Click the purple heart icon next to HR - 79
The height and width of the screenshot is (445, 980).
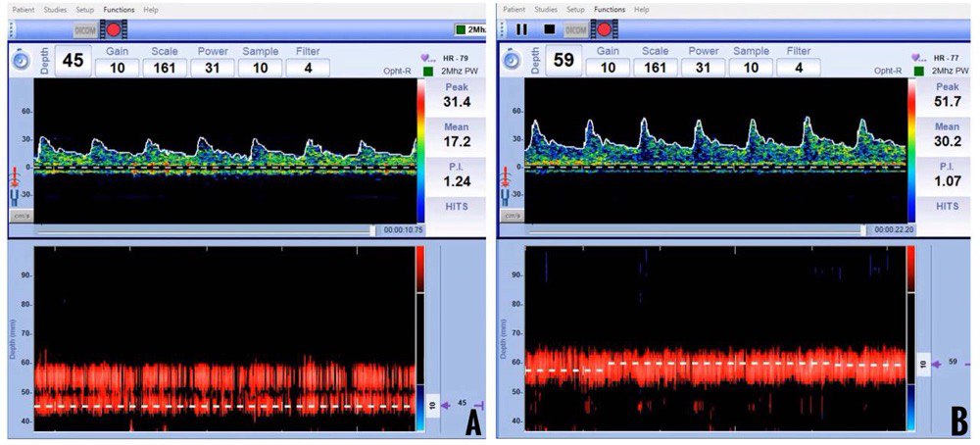click(x=425, y=58)
